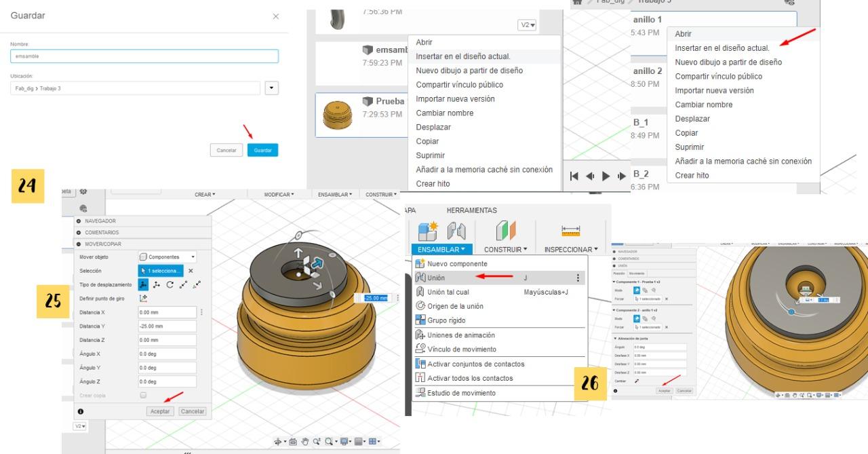This screenshot has width=868, height=454.
Task: Click the three-dots icon on the Unión row
Action: coord(578,278)
